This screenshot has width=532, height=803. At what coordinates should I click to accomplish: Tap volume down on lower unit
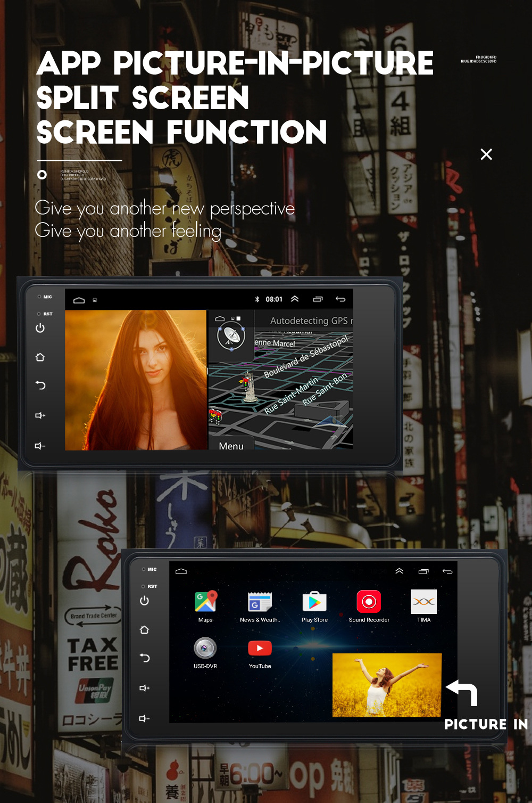click(145, 718)
